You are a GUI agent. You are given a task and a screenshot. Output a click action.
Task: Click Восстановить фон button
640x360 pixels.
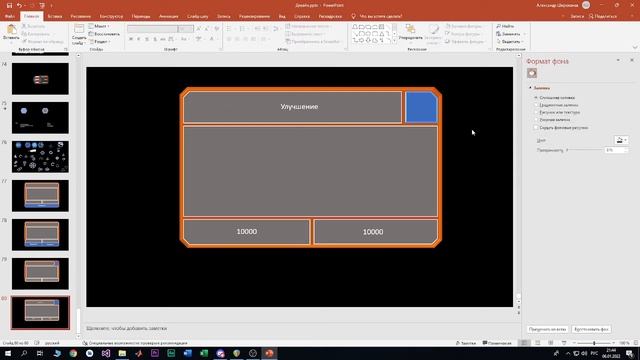pos(591,329)
